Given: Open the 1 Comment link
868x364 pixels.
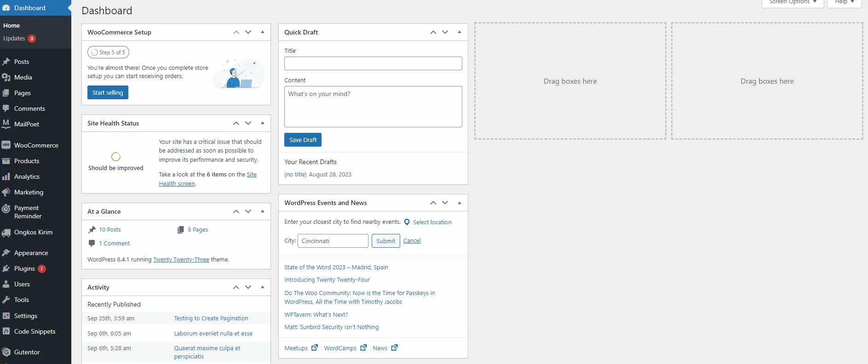Looking at the screenshot, I should pyautogui.click(x=115, y=243).
